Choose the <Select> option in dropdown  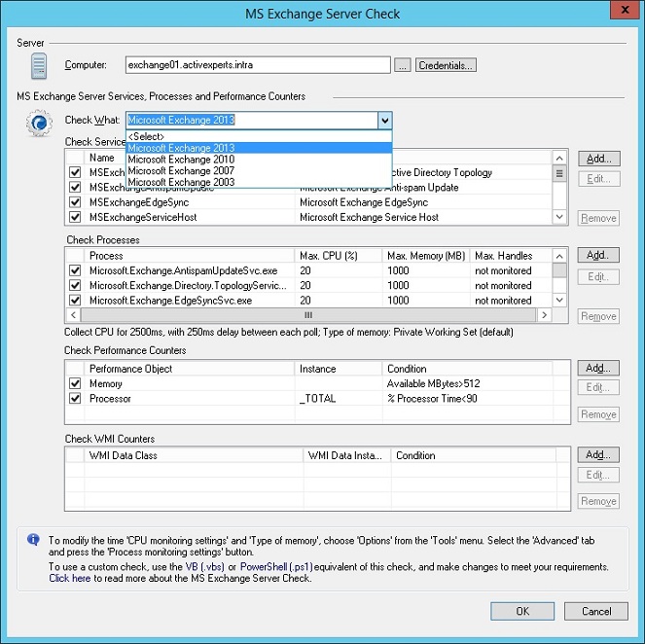pyautogui.click(x=259, y=136)
